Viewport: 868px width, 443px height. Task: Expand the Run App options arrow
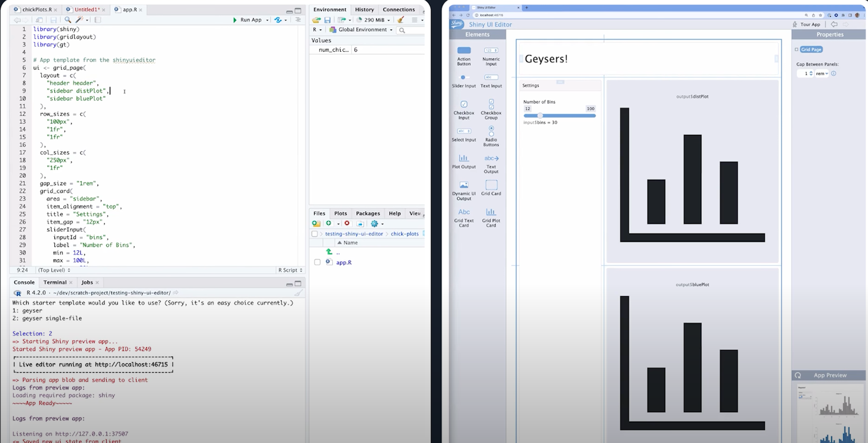tap(267, 20)
